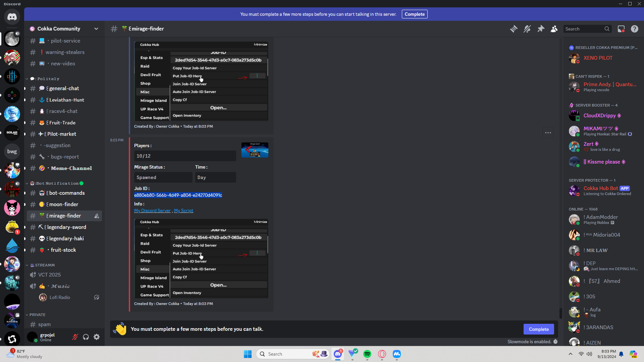644x362 pixels.
Task: Open the Leviathan-Hunt channel
Action: (64, 100)
